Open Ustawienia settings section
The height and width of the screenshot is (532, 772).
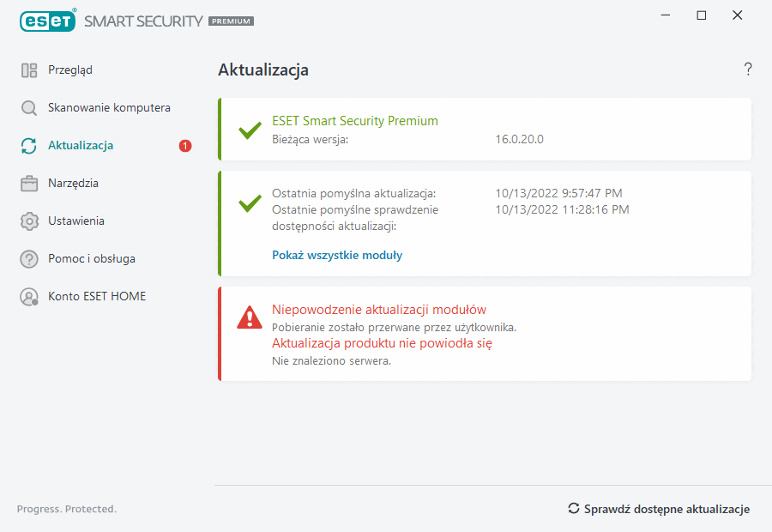[76, 221]
